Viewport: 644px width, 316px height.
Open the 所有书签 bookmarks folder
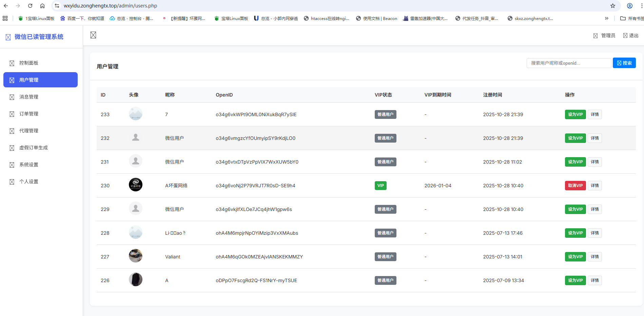pos(632,18)
